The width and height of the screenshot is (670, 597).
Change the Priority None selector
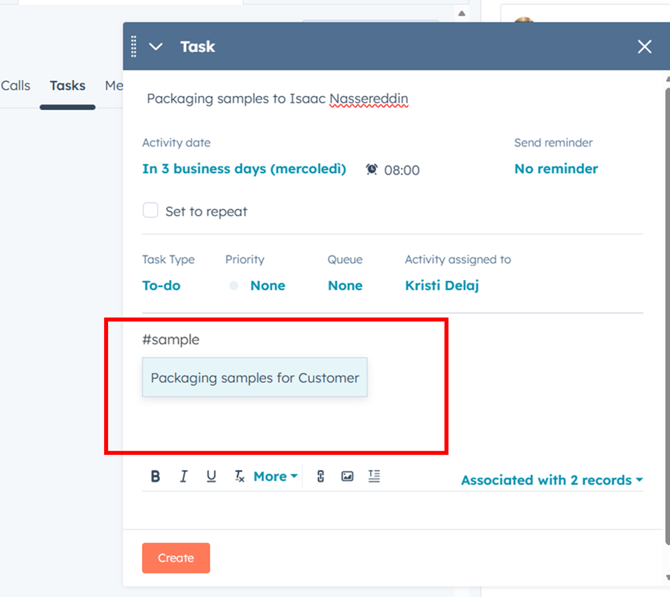[266, 286]
